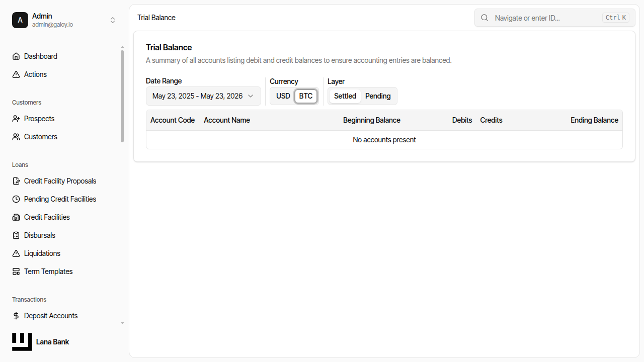Click the 'No accounts present' message
This screenshot has height=362, width=644.
[384, 140]
